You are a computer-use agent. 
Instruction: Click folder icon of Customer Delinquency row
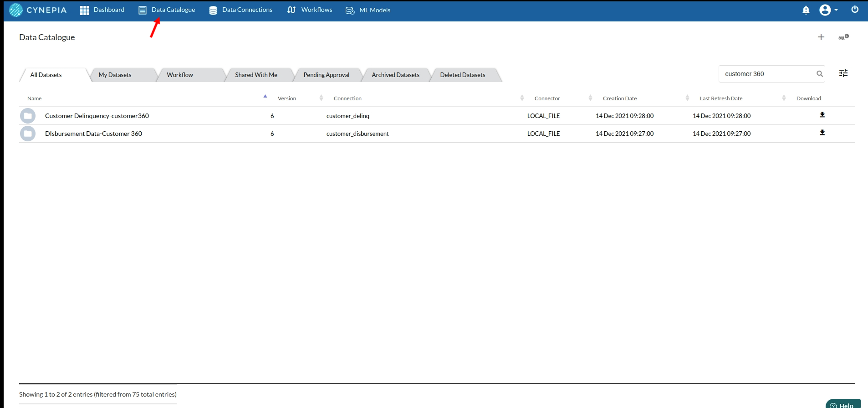(28, 116)
